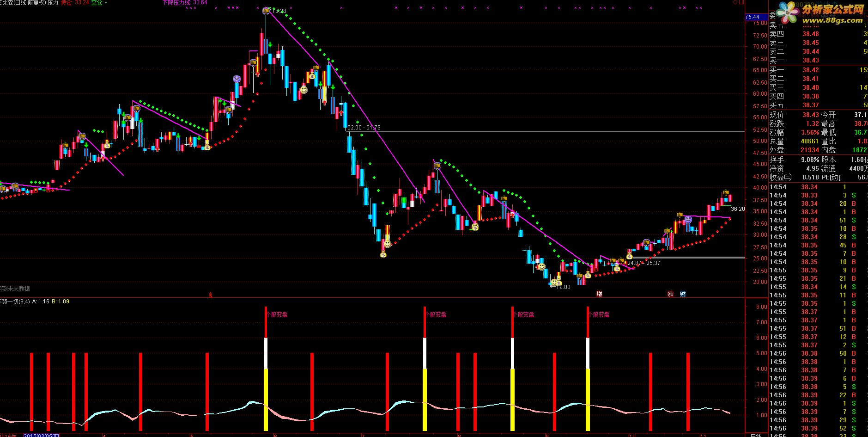Select the 卖三 38.45 ask row
868x437 pixels.
point(818,43)
